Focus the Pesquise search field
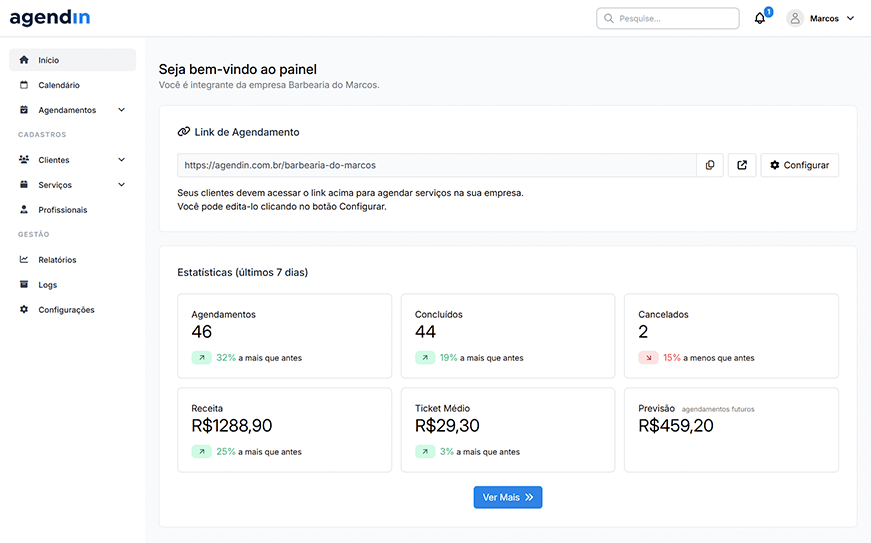Viewport: 871px width, 543px height. point(668,18)
